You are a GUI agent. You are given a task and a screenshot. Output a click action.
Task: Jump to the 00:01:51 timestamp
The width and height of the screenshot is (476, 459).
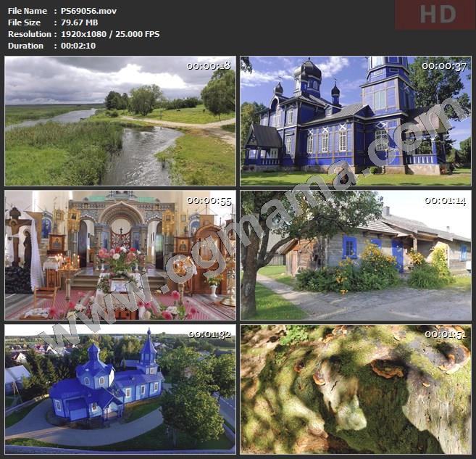coord(443,334)
